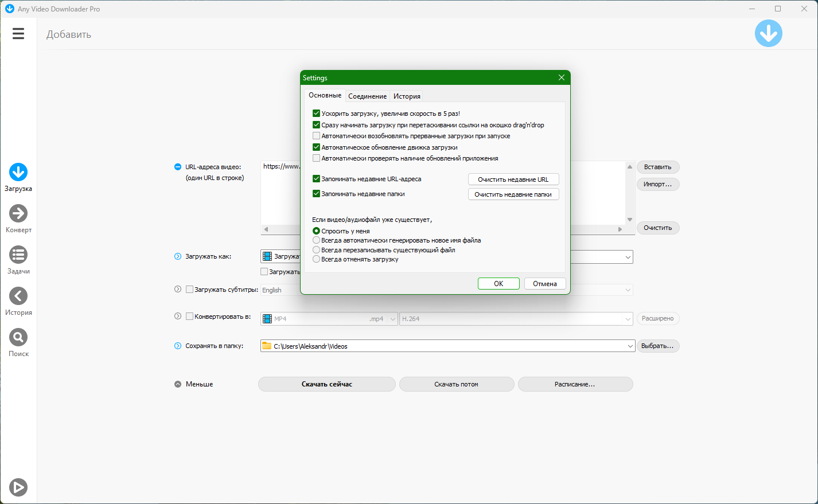Check the Загружать субтитры checkbox

(189, 290)
